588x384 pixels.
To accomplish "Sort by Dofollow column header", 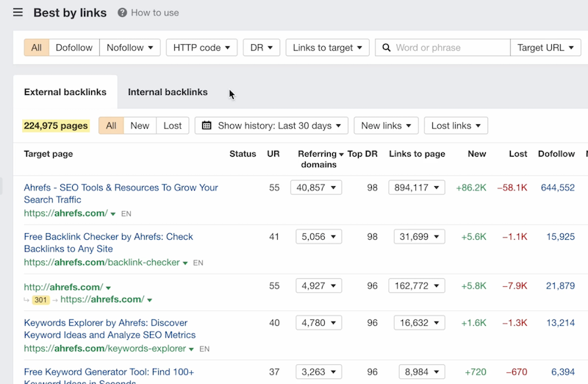I will [x=556, y=154].
